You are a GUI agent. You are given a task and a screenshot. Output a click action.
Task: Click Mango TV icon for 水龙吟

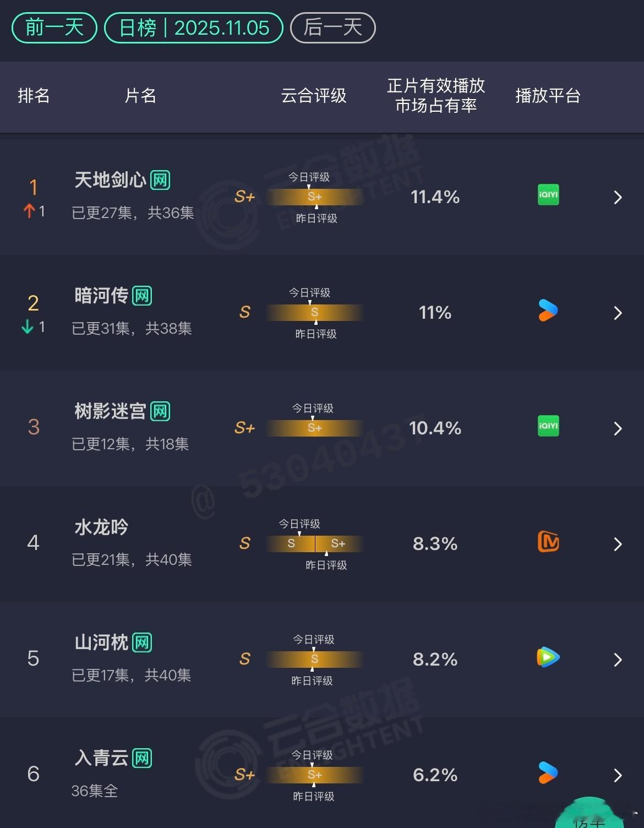click(548, 542)
